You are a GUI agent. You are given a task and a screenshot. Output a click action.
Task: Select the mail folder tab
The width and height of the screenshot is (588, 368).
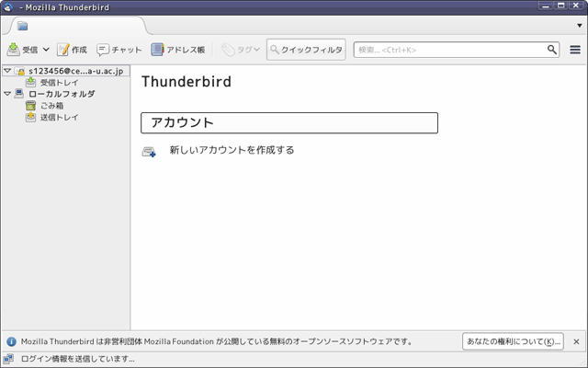[x=77, y=26]
